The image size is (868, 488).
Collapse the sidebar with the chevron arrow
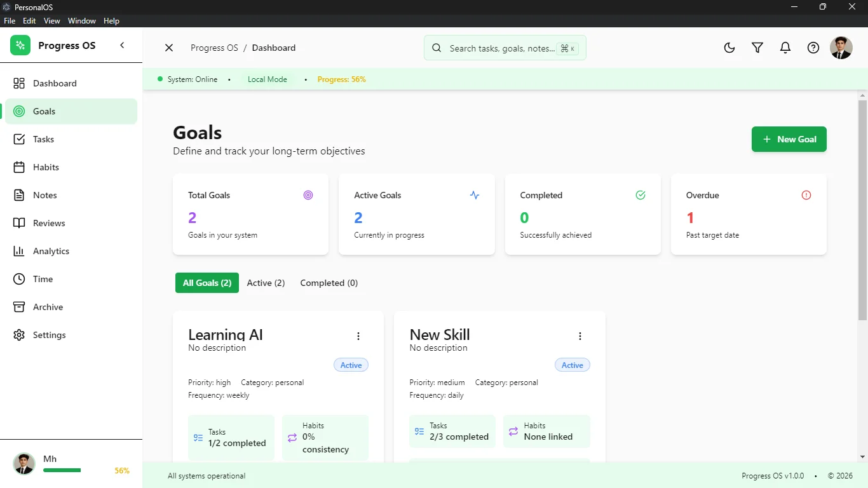[122, 45]
